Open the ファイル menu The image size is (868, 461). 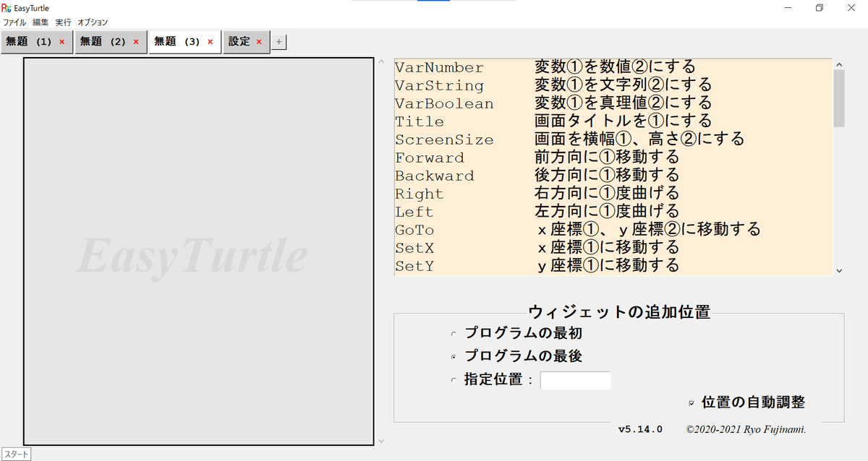(14, 22)
